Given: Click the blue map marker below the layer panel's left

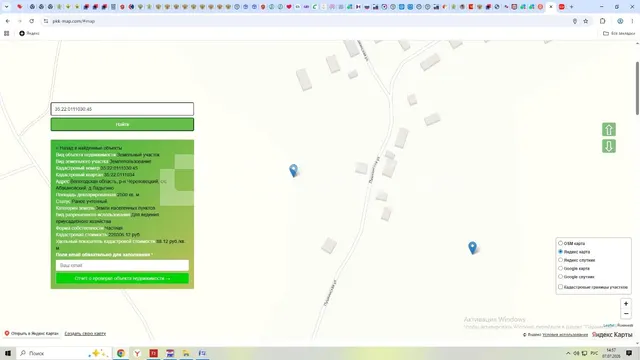Looking at the screenshot, I should 472,247.
